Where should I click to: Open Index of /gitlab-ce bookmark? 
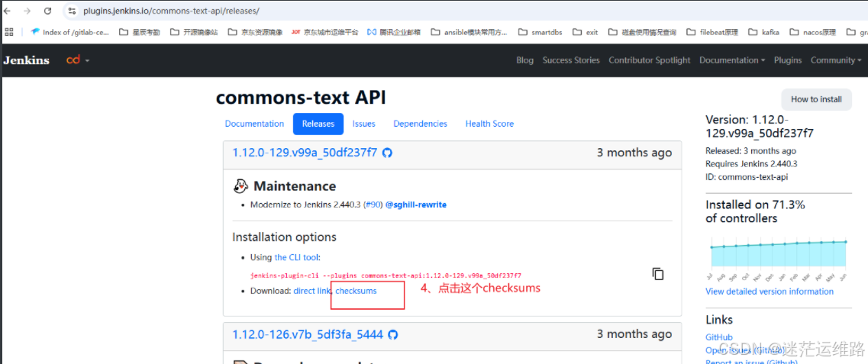(x=71, y=32)
